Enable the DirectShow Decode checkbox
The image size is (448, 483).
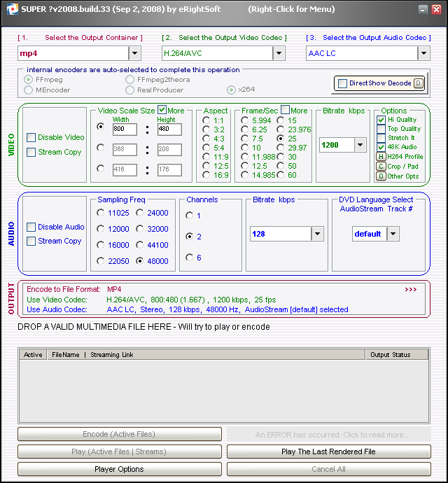pyautogui.click(x=342, y=83)
